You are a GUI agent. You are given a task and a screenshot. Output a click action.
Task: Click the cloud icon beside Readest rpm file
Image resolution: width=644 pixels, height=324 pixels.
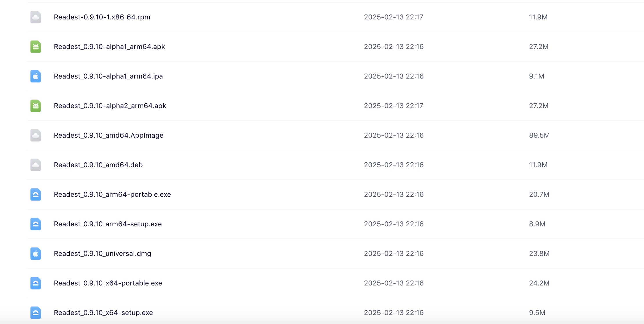[36, 17]
